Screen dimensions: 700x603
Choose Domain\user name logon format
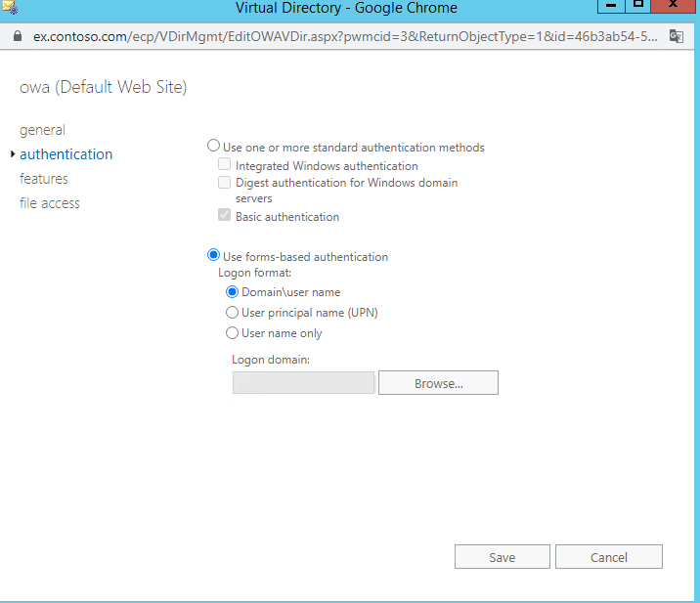tap(232, 292)
